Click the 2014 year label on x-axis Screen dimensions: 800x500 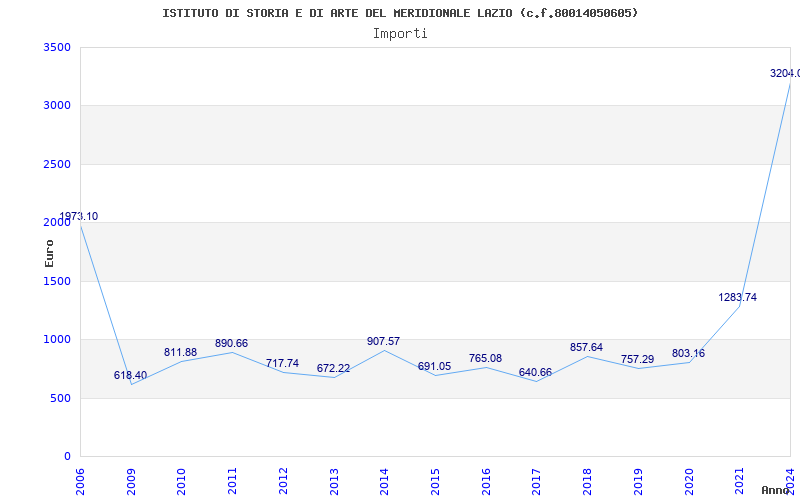point(384,482)
